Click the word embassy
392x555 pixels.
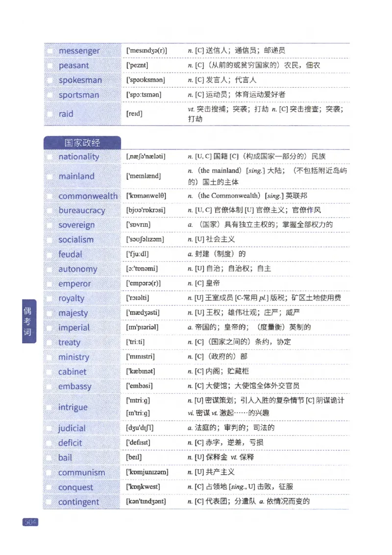(x=74, y=386)
